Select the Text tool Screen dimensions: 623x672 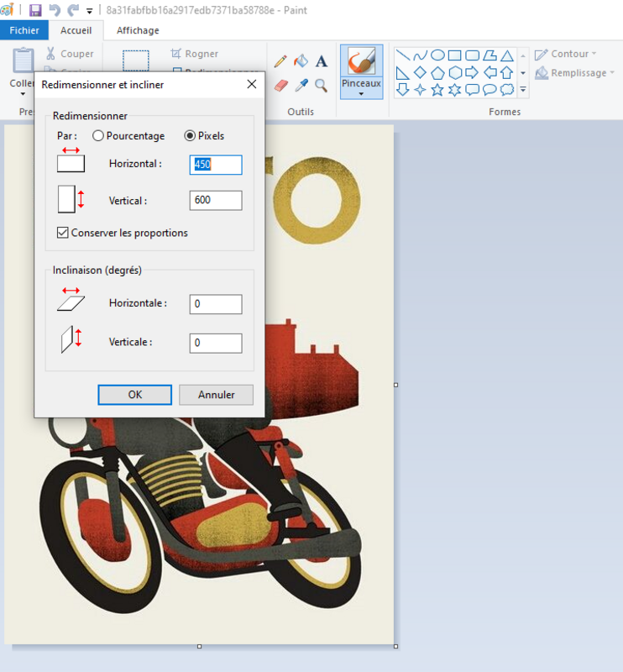[322, 60]
